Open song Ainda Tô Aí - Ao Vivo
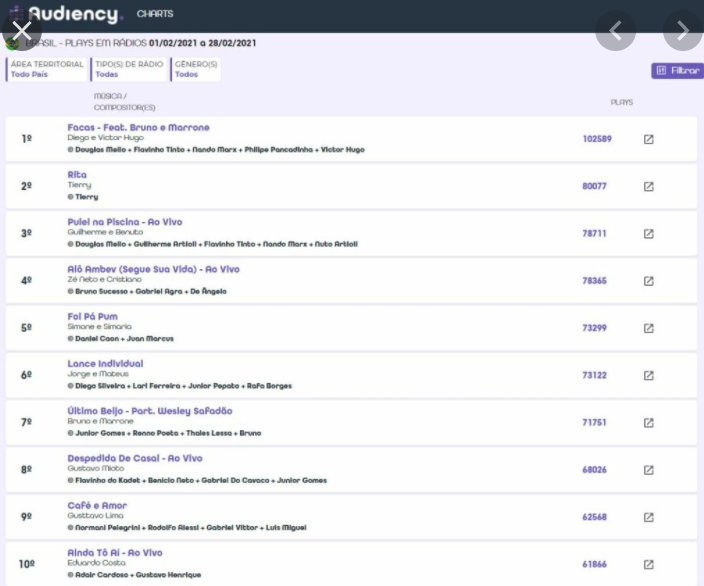 [x=115, y=553]
